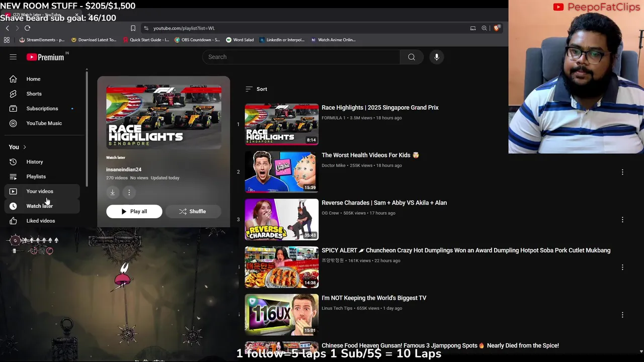Click the search magnifier button

(x=412, y=57)
